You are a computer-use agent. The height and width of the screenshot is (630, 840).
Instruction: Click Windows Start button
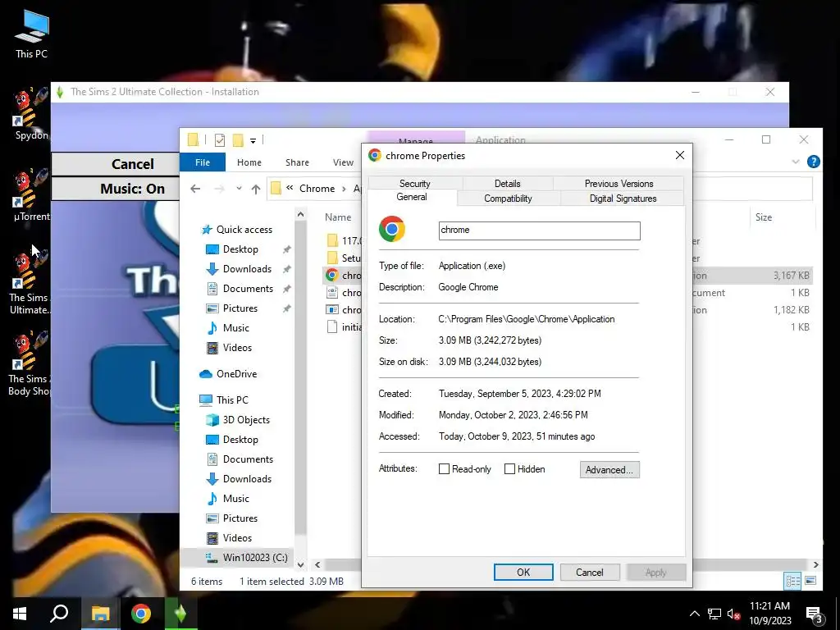(x=20, y=614)
